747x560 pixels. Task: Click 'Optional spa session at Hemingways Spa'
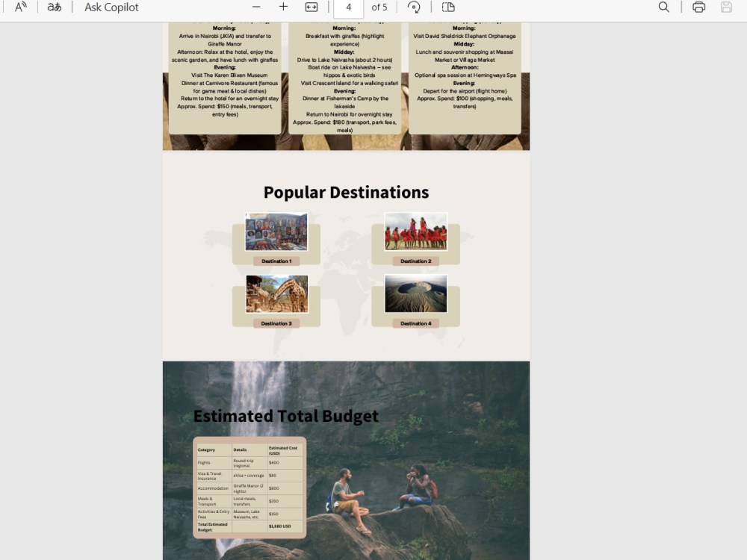[x=465, y=75]
